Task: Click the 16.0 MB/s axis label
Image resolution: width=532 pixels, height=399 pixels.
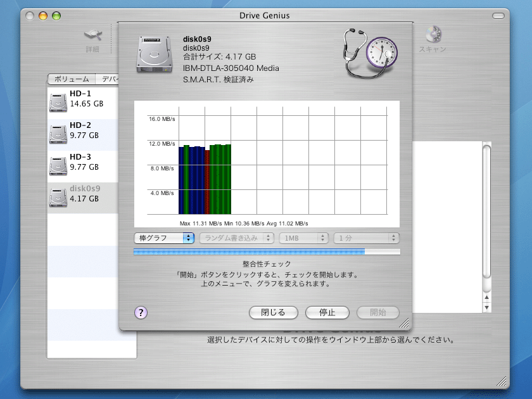Action: click(x=162, y=119)
